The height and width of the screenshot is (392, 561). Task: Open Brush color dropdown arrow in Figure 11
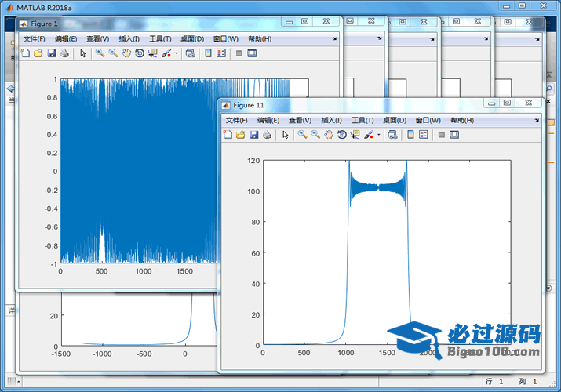point(378,135)
